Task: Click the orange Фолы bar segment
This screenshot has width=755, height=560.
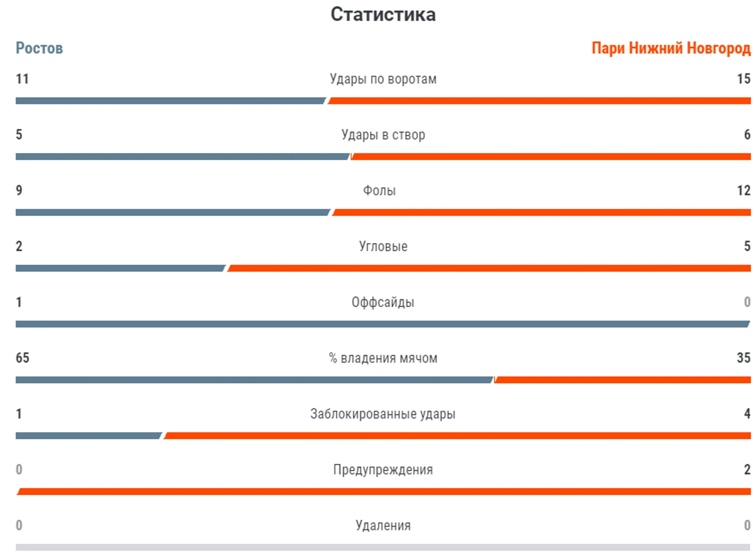Action: tap(541, 213)
